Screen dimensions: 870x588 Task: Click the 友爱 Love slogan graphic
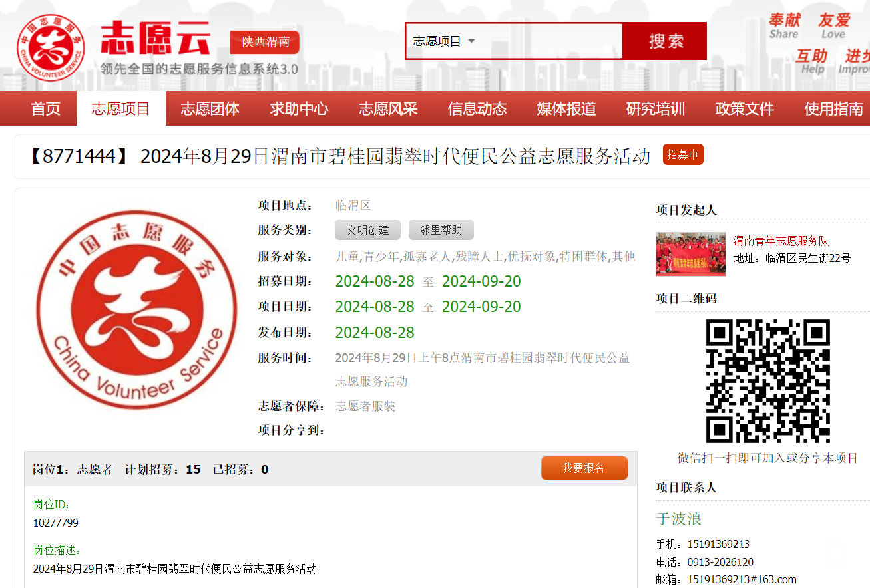pyautogui.click(x=834, y=26)
